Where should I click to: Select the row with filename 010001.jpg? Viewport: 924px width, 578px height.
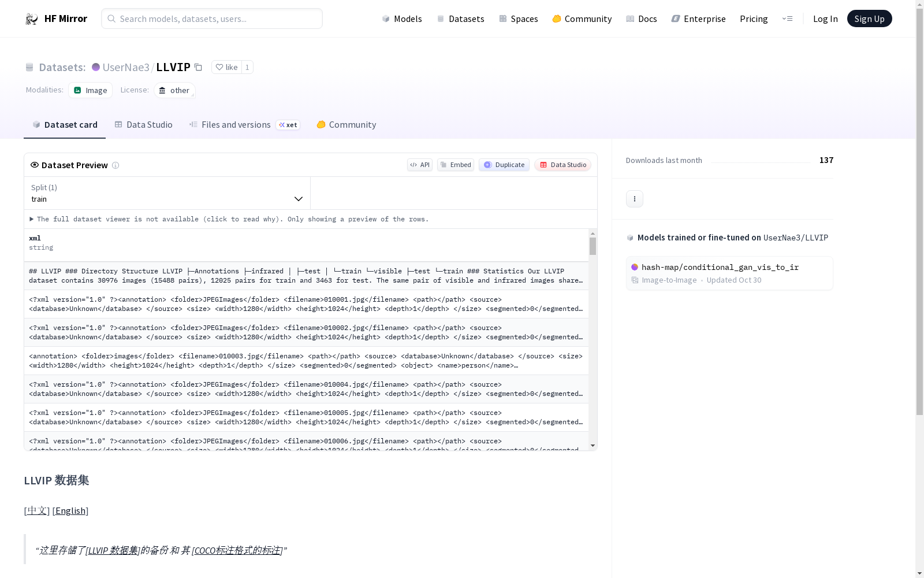pyautogui.click(x=306, y=304)
